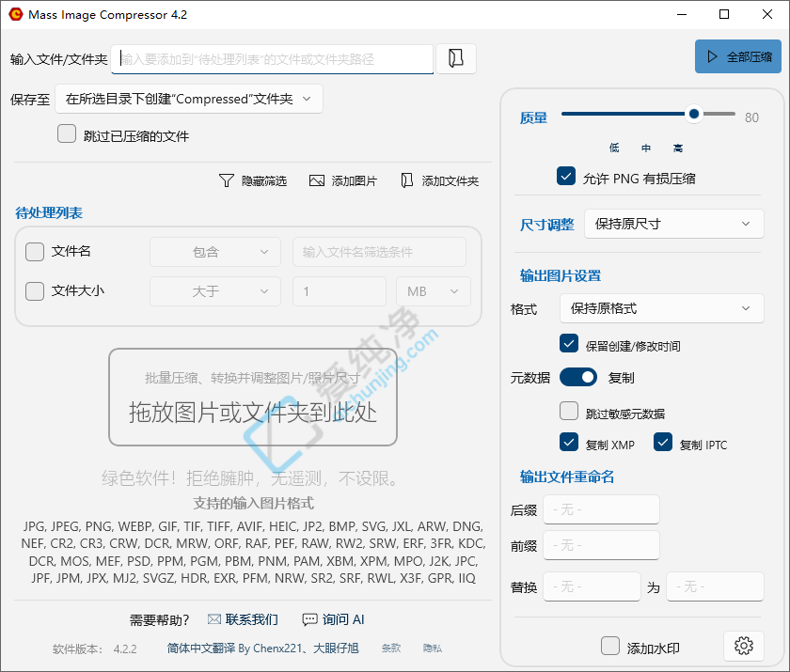Toggle the 元数据 复制 switch
The image size is (790, 672).
[578, 377]
